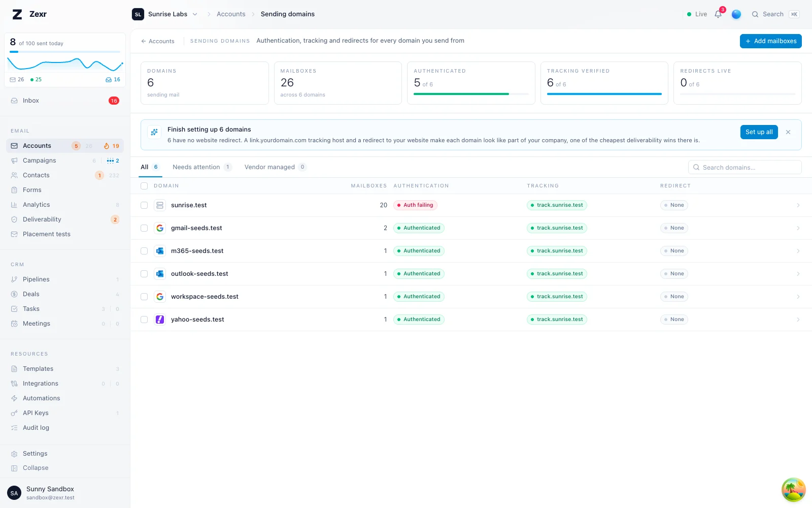Toggle the select-all domains checkbox
The width and height of the screenshot is (812, 508).
pyautogui.click(x=144, y=186)
